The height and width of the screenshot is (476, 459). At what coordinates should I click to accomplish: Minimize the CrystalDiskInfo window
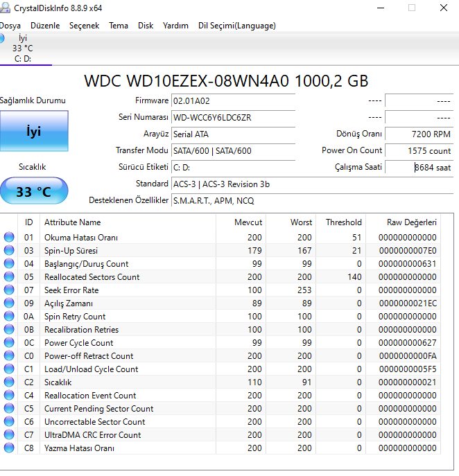click(x=381, y=8)
